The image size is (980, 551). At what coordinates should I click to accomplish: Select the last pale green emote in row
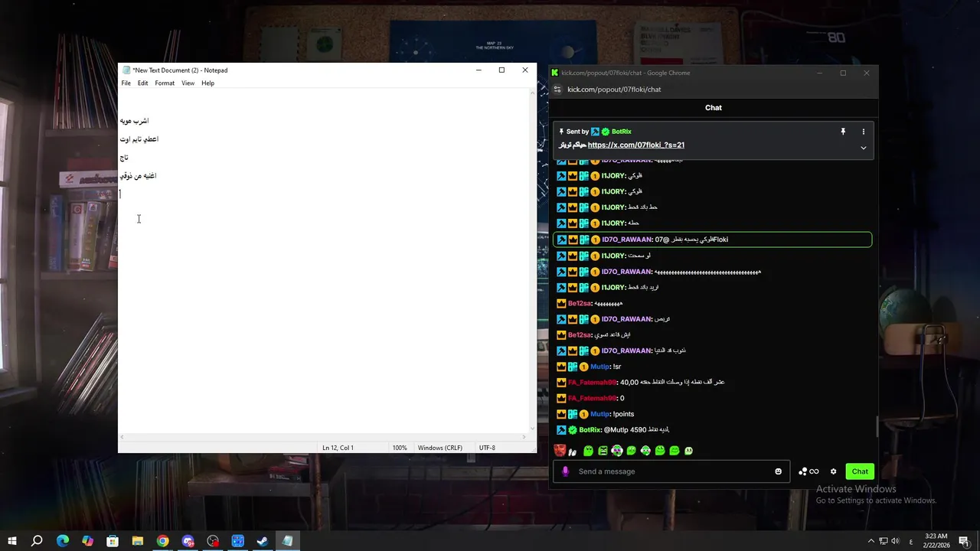688,451
